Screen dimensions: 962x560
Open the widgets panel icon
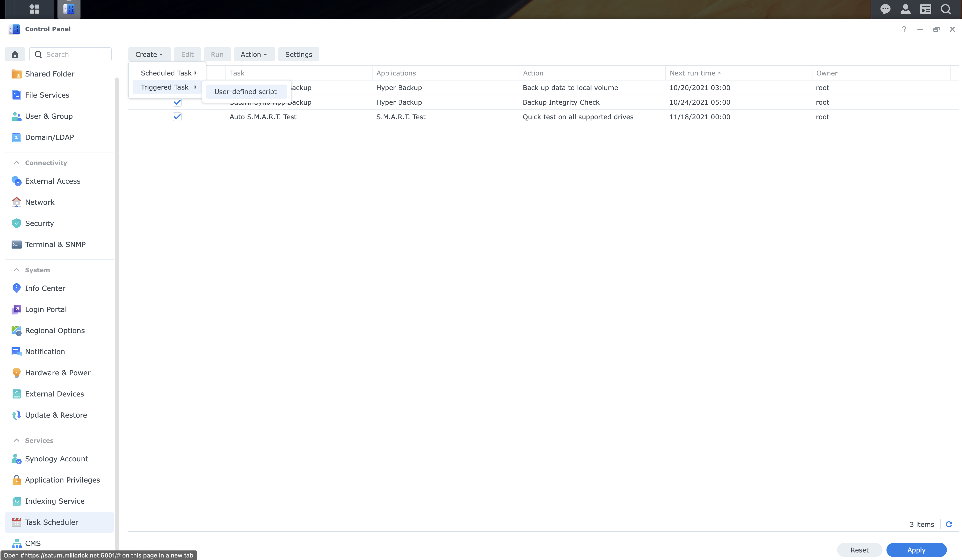[x=926, y=9]
